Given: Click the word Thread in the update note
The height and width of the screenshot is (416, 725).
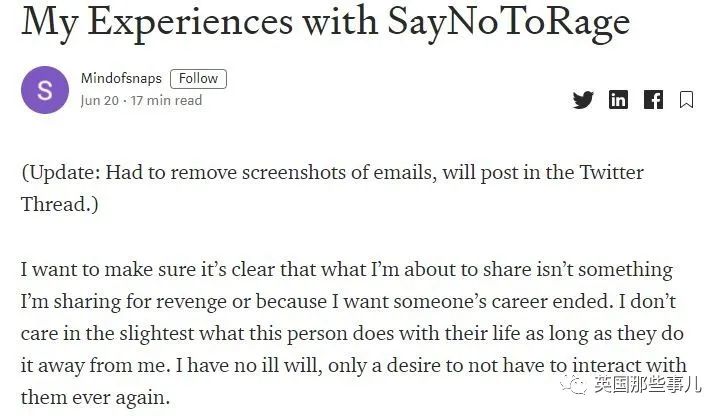Looking at the screenshot, I should click(54, 204).
